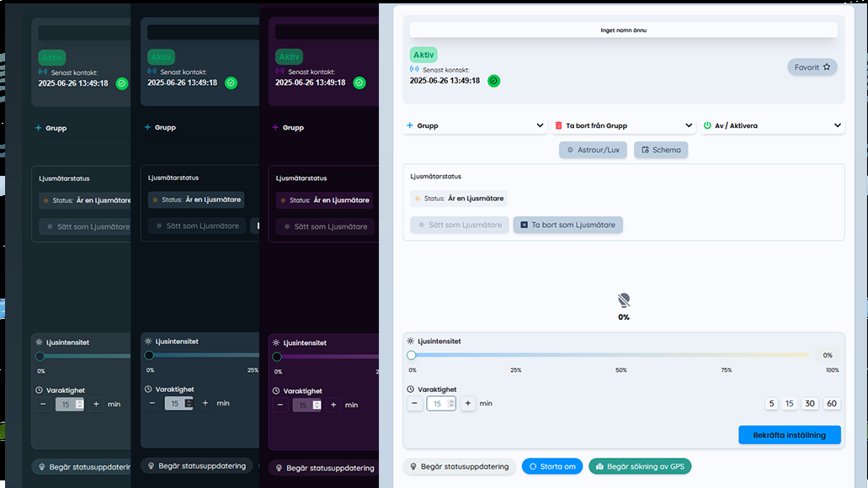Image resolution: width=868 pixels, height=488 pixels.
Task: Click the clock icon beside Varaktighet in the light panel
Action: pyautogui.click(x=411, y=390)
